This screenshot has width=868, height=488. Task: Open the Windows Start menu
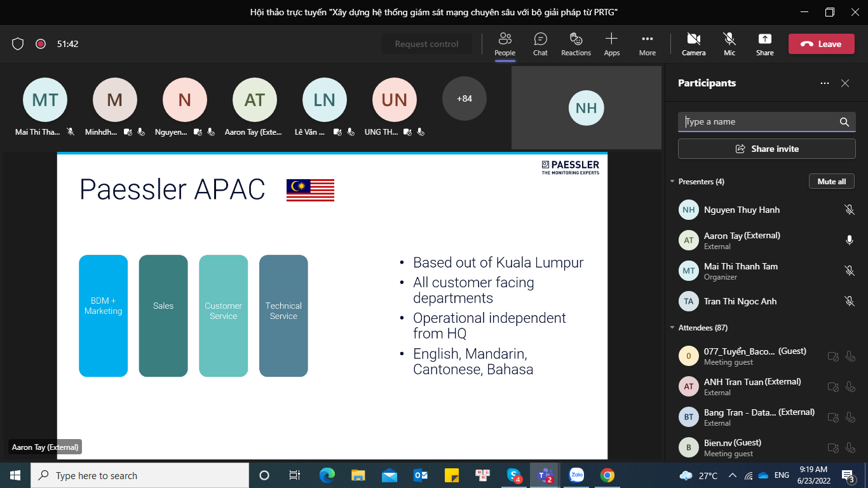tap(15, 475)
